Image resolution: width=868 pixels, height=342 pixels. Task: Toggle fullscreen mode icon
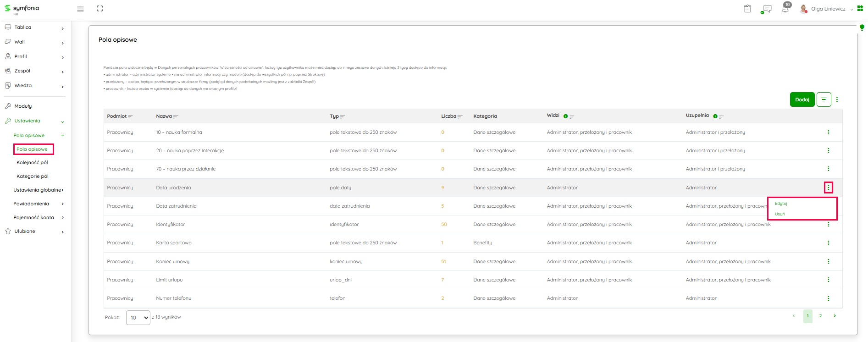pos(100,9)
